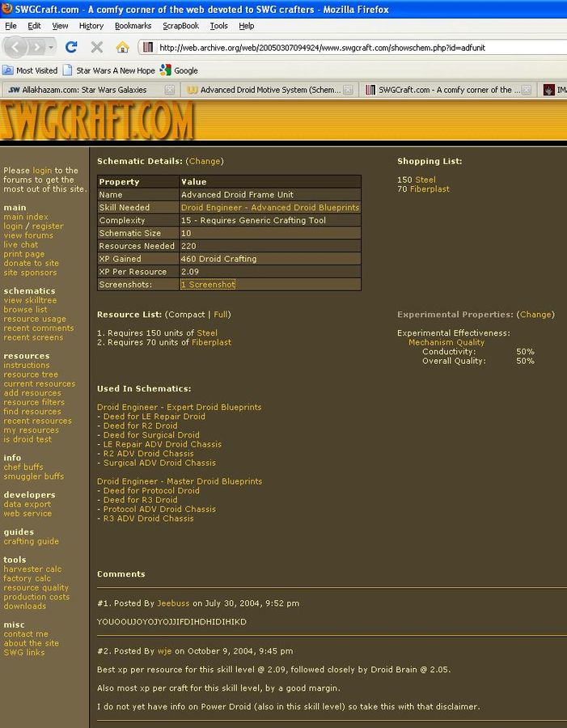Close the Advanced Droid Motive System tab
The width and height of the screenshot is (567, 728).
pos(349,90)
